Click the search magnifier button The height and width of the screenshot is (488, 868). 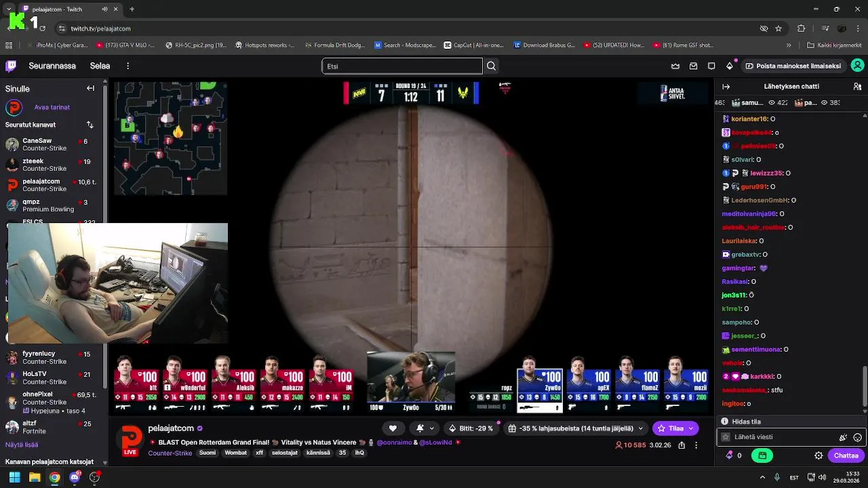pos(492,66)
